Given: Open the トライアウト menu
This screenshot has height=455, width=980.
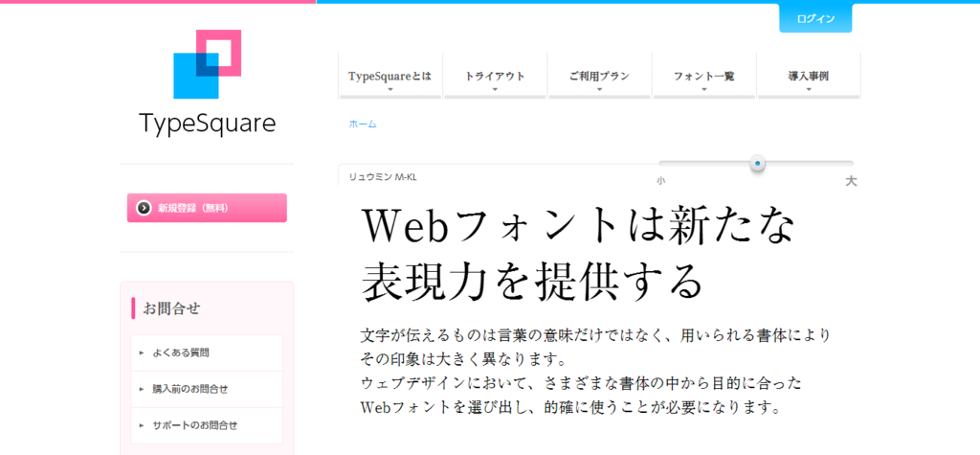Looking at the screenshot, I should (495, 76).
